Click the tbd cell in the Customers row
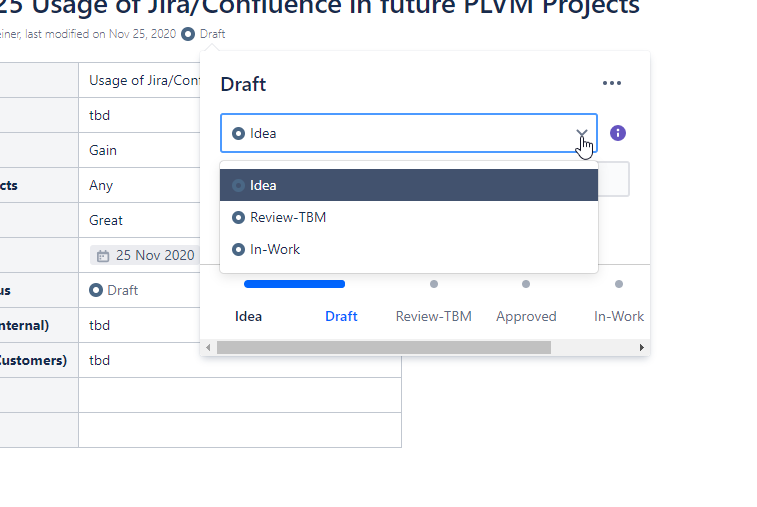The height and width of the screenshot is (507, 757). [x=240, y=360]
